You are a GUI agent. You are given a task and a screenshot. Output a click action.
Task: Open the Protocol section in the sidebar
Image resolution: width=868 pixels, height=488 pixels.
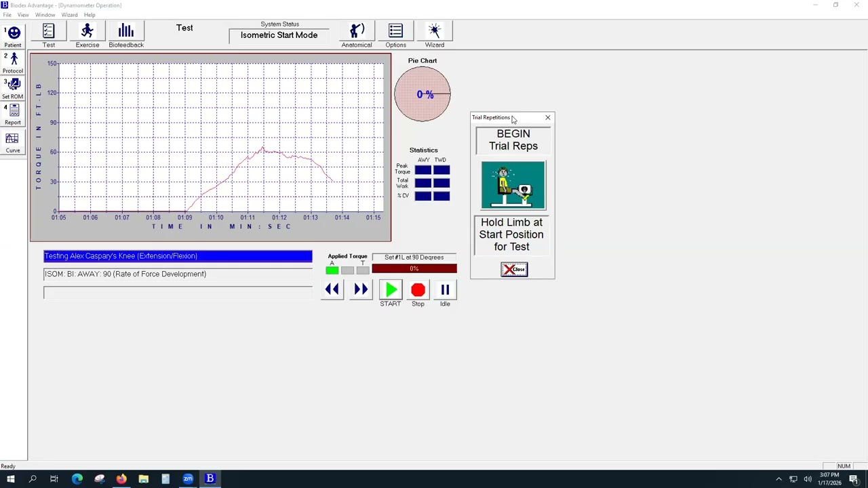(x=13, y=63)
